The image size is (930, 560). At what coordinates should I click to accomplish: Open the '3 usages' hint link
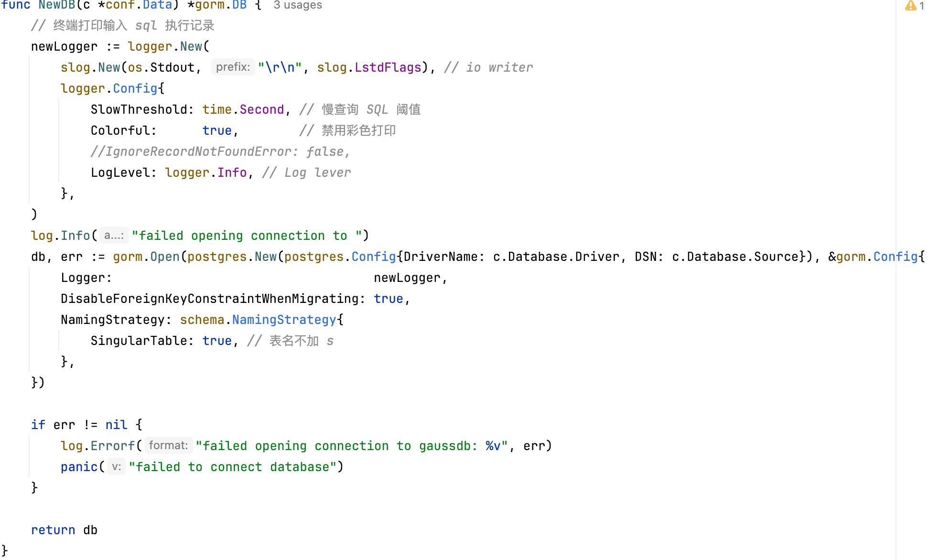pyautogui.click(x=298, y=5)
